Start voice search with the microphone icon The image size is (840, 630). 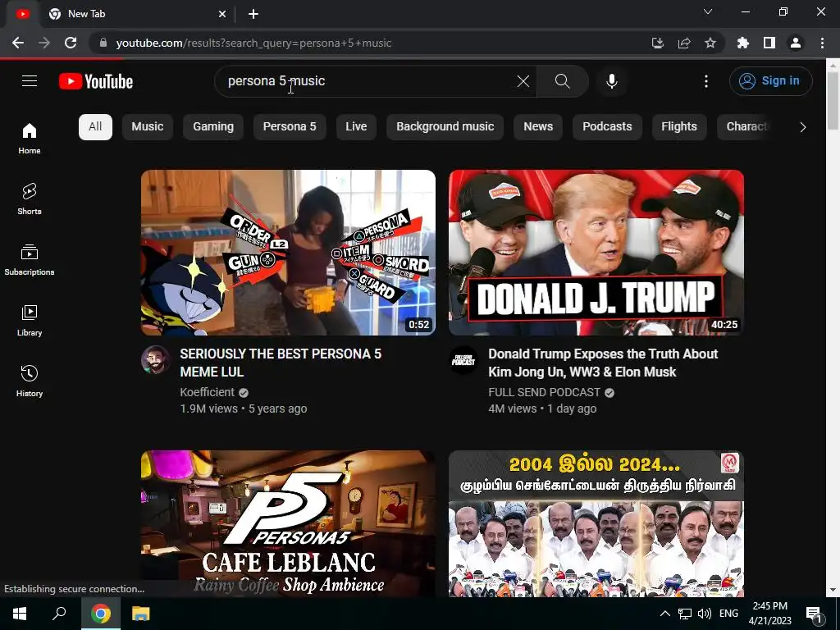click(x=612, y=81)
